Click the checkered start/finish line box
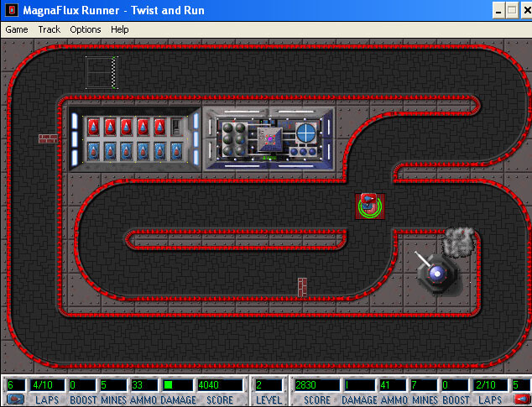 point(102,73)
